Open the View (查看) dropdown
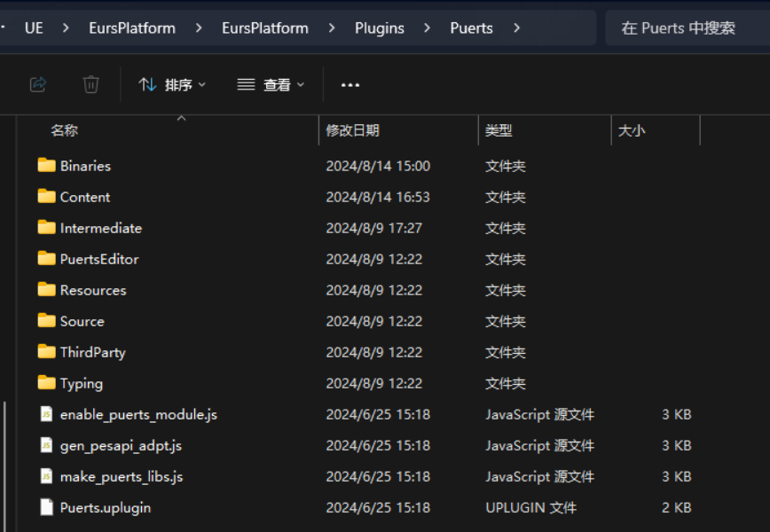 pyautogui.click(x=271, y=85)
